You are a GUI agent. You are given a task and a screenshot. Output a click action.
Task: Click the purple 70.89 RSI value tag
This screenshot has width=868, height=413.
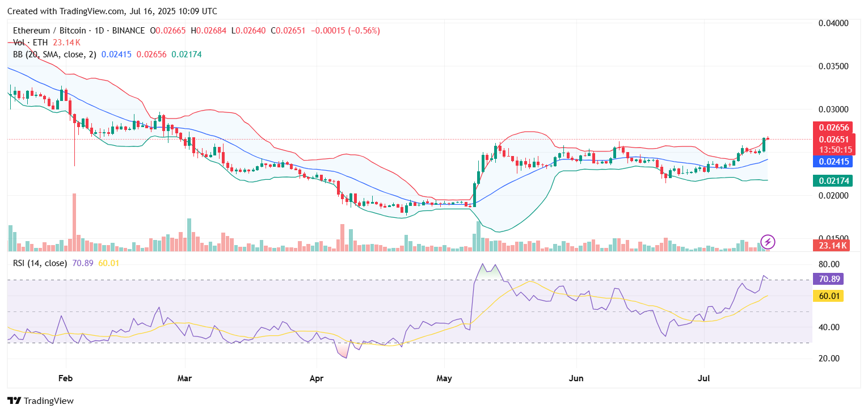[828, 279]
